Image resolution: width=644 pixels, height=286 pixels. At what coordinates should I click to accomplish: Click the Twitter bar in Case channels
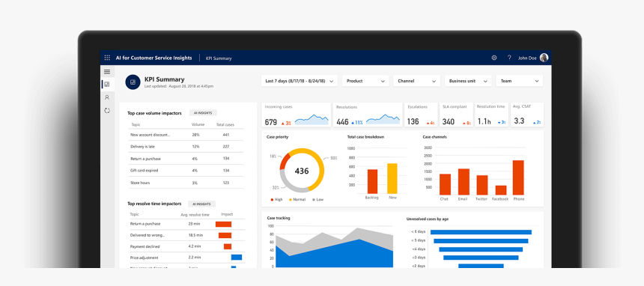(x=482, y=186)
